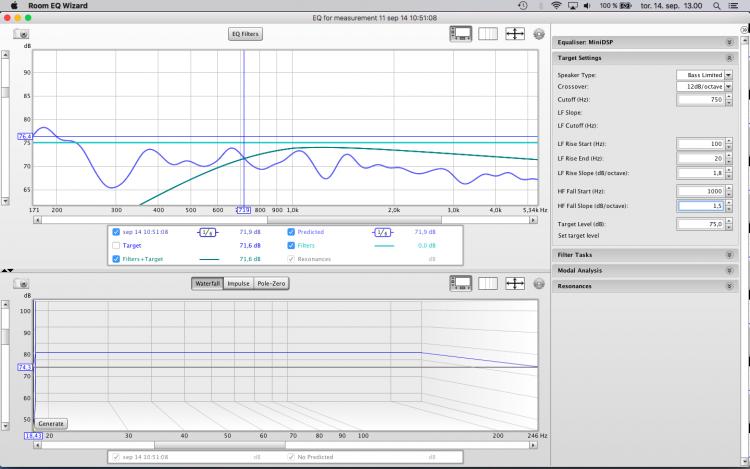This screenshot has width=750, height=469.
Task: Open graph limits icon on upper graph
Action: click(x=488, y=34)
